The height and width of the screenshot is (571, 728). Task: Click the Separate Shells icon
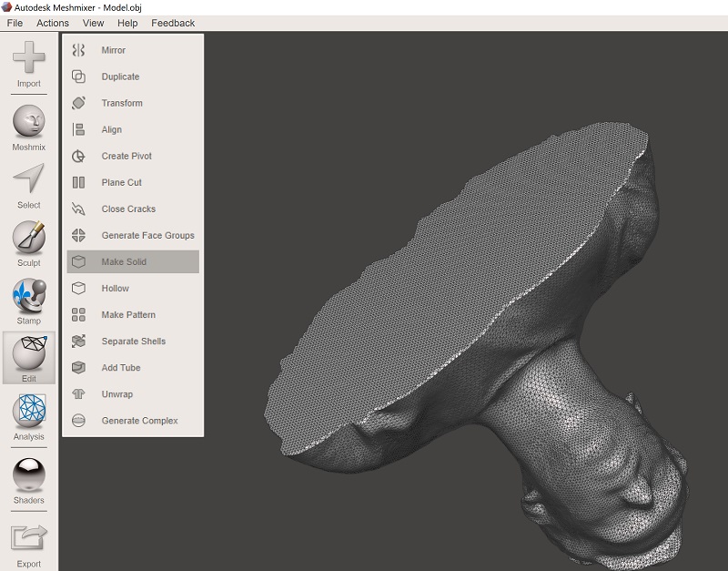point(78,341)
